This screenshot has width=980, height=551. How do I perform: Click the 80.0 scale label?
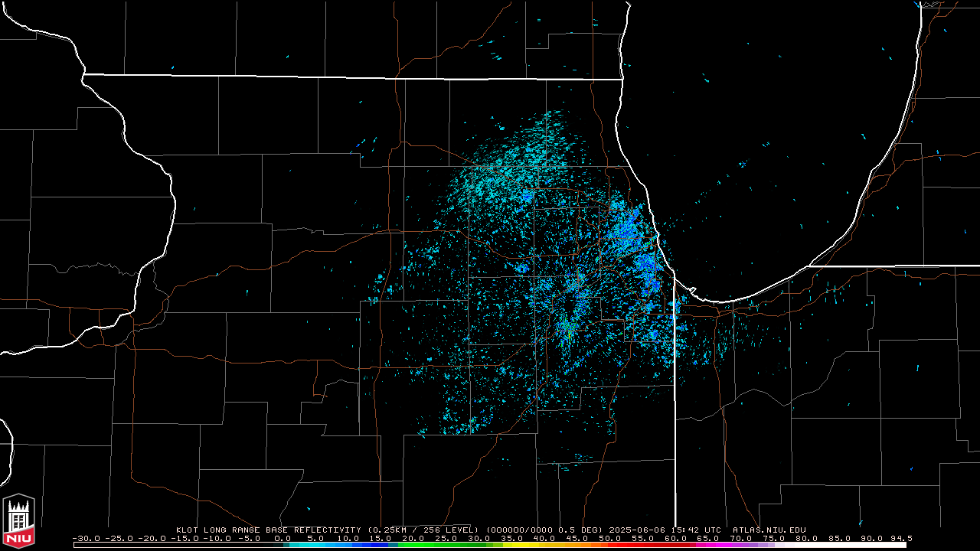pos(806,537)
